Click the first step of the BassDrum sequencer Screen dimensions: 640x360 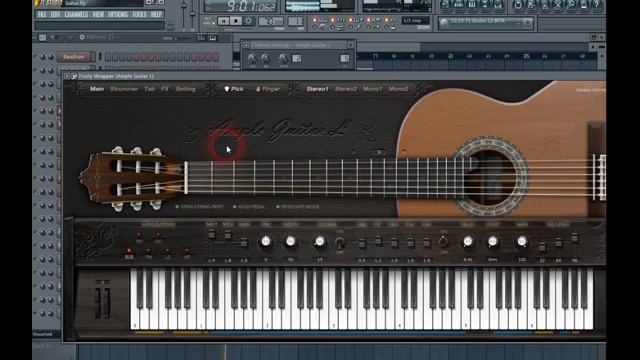coord(108,57)
